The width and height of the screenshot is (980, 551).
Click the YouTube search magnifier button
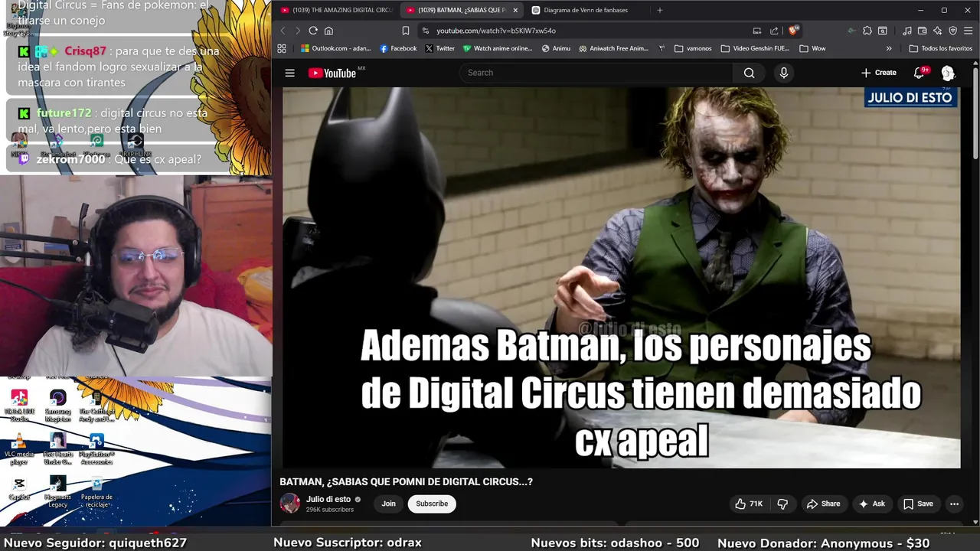(749, 73)
